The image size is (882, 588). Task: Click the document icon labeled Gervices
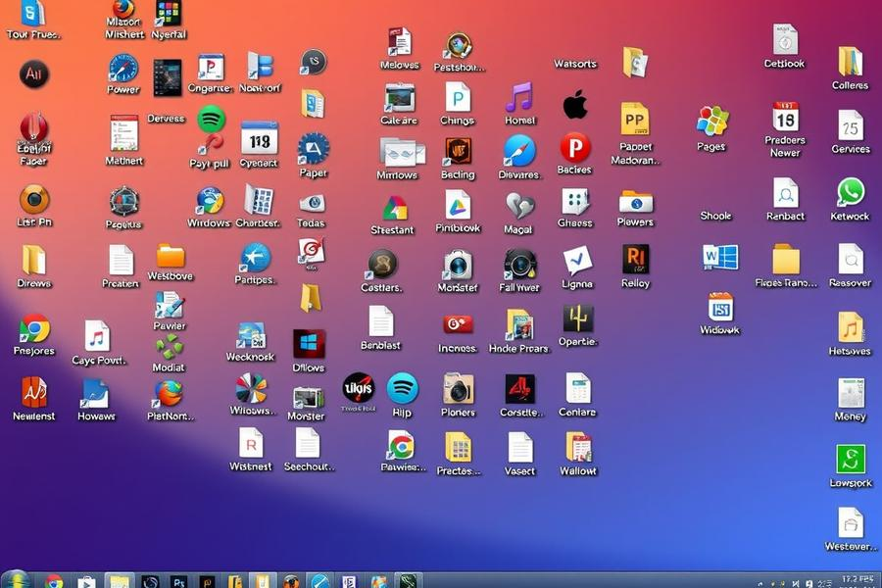[x=850, y=125]
